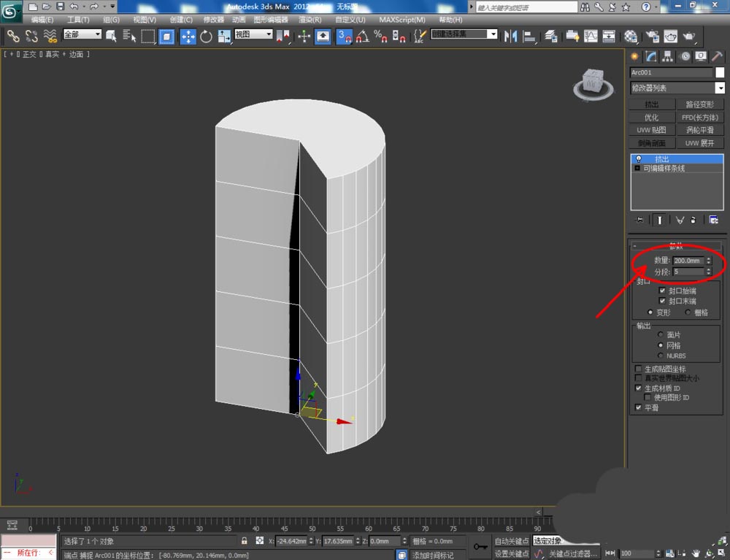The image size is (730, 560).
Task: Select the 栅格 radio button
Action: click(x=687, y=312)
